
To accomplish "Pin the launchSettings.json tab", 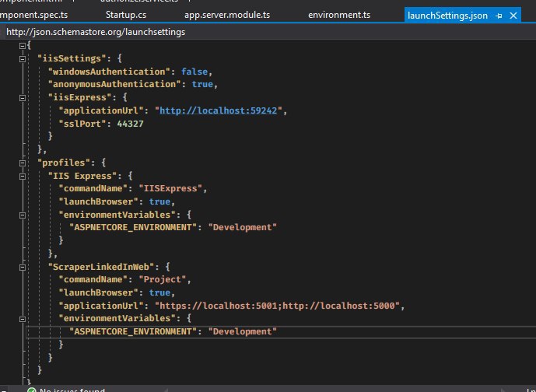I will (499, 16).
